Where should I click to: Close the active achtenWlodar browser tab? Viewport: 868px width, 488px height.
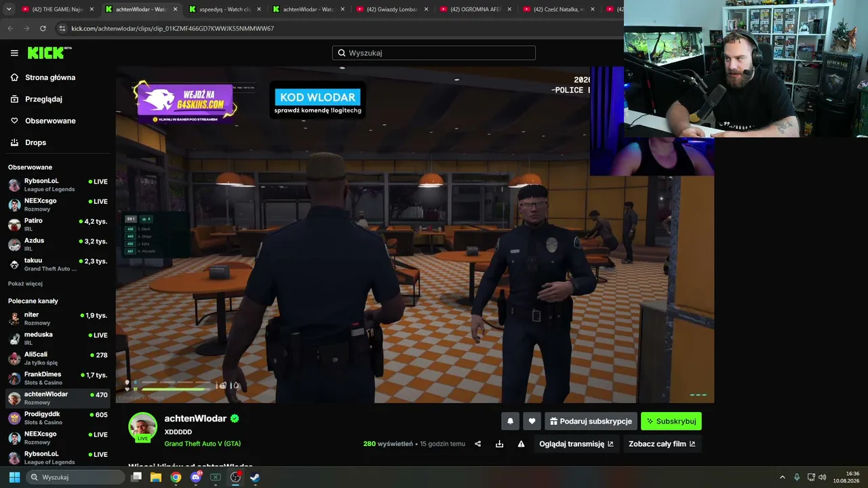click(175, 9)
